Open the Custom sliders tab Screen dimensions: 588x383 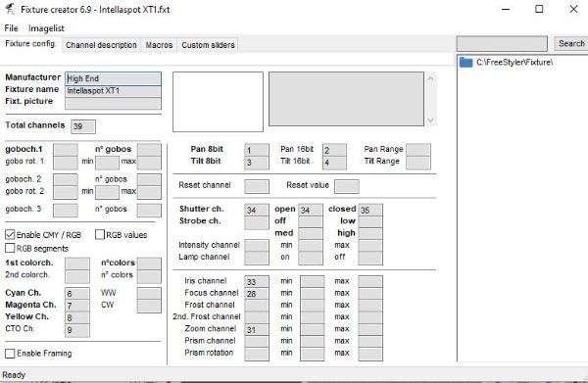(208, 45)
